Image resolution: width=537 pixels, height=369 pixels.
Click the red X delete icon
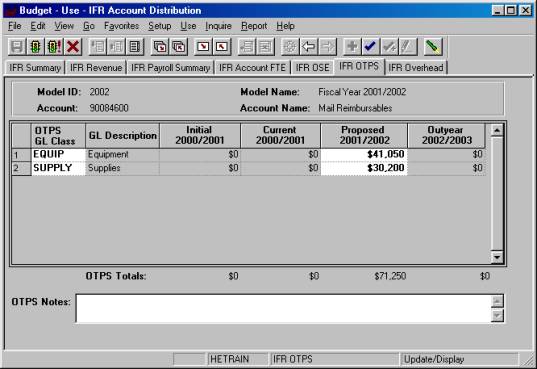tap(73, 46)
